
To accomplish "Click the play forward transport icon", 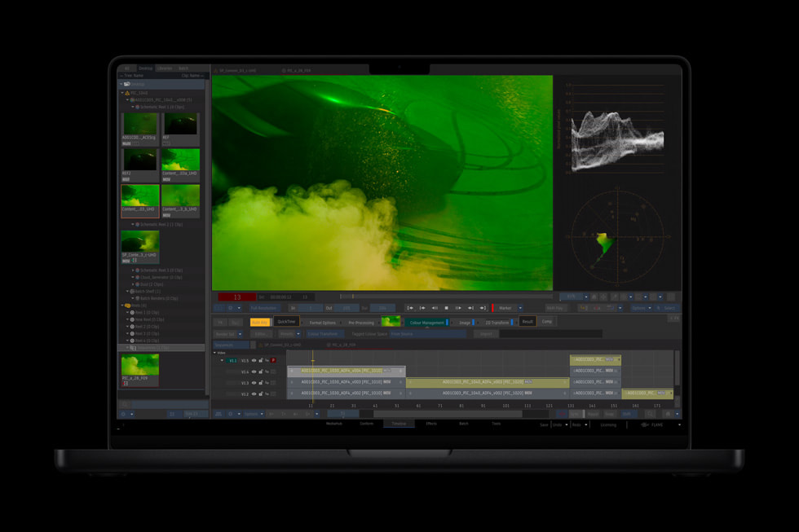I will [459, 308].
